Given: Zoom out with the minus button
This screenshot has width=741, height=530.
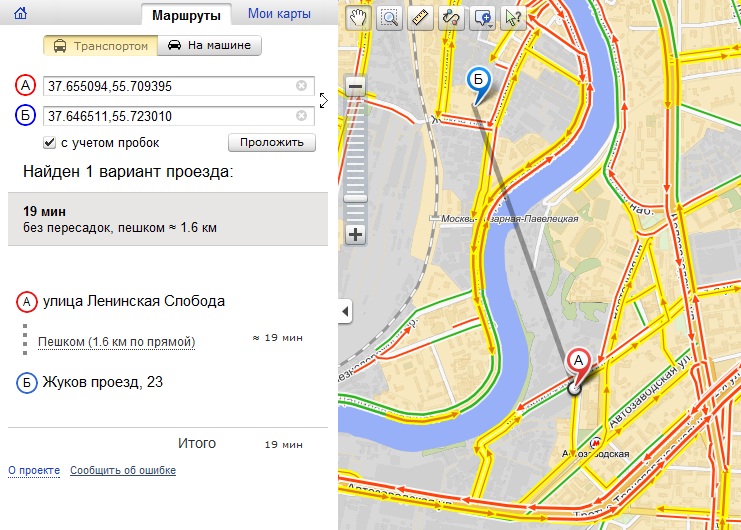Looking at the screenshot, I should 356,86.
